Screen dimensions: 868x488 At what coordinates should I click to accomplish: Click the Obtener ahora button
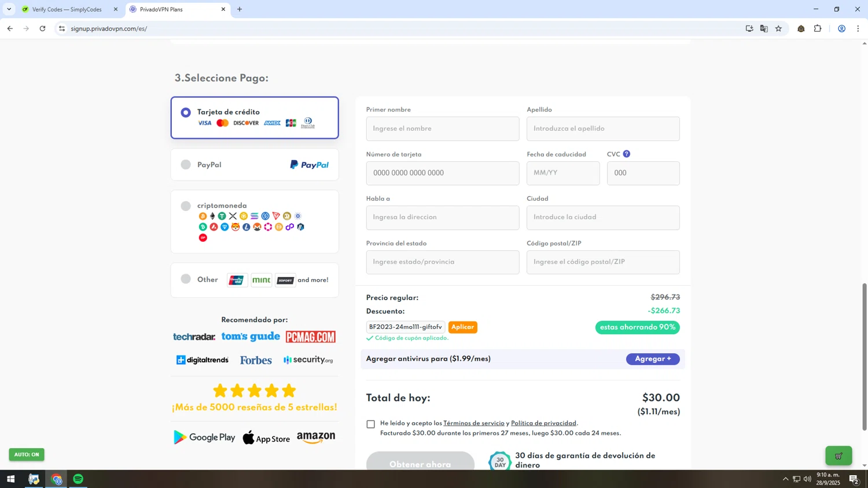(x=421, y=461)
